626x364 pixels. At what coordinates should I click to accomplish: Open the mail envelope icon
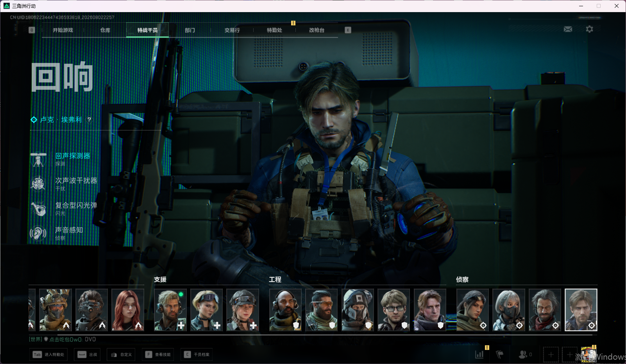tap(568, 29)
